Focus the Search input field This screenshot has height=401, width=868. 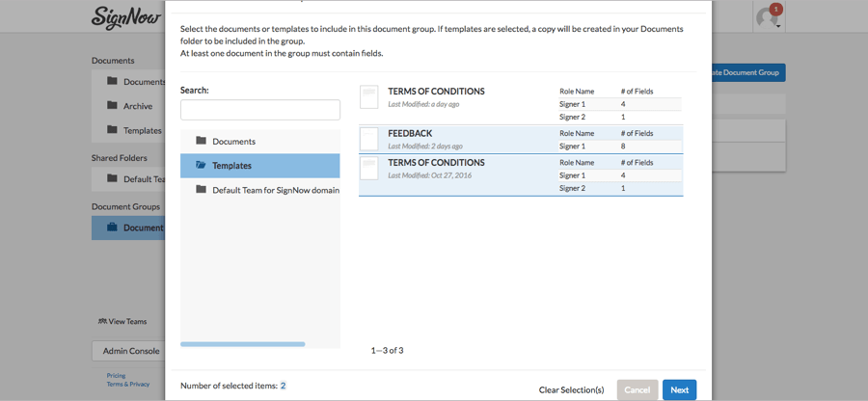point(260,110)
